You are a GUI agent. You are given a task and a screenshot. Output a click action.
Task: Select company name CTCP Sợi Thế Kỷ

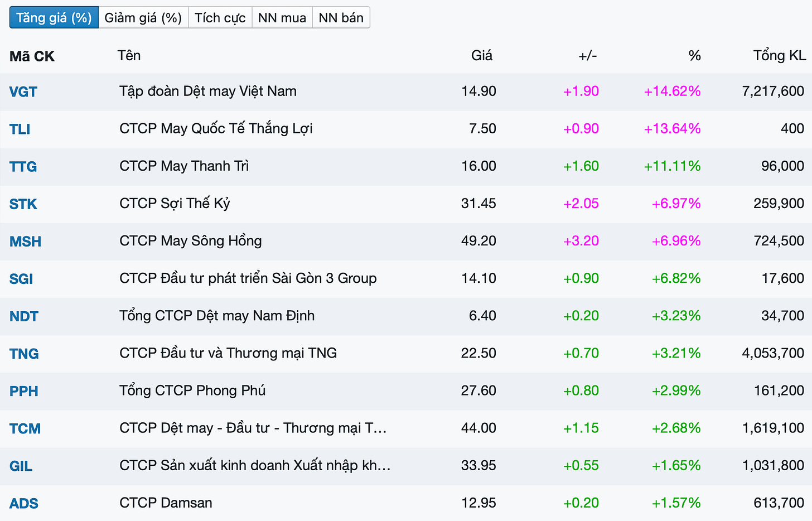[175, 203]
